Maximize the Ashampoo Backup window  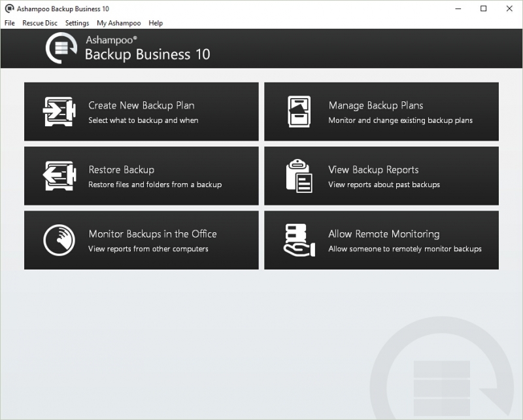(x=483, y=9)
